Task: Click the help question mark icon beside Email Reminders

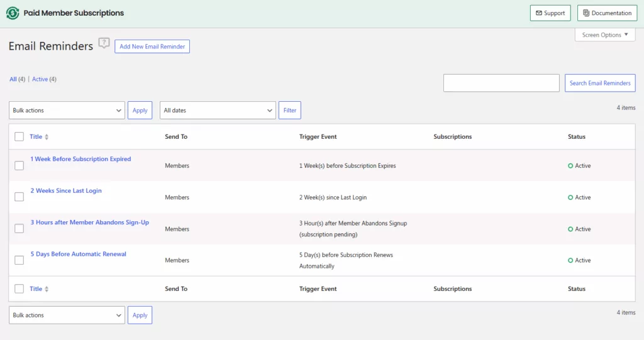Action: coord(104,43)
